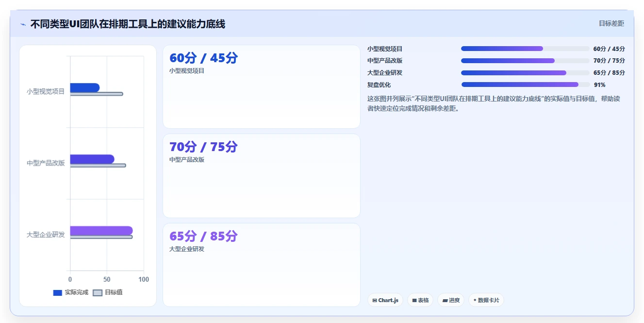Click the gray 目标值 legend swatch

tap(98, 293)
